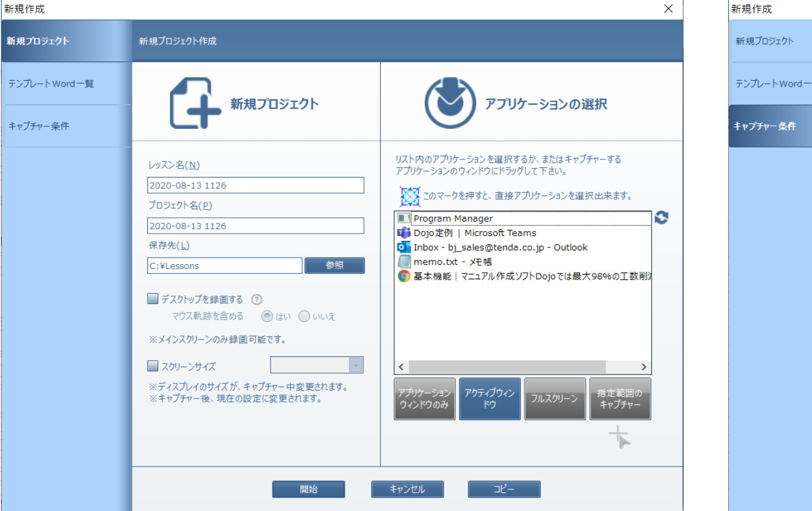Click the help question mark icon

click(256, 300)
